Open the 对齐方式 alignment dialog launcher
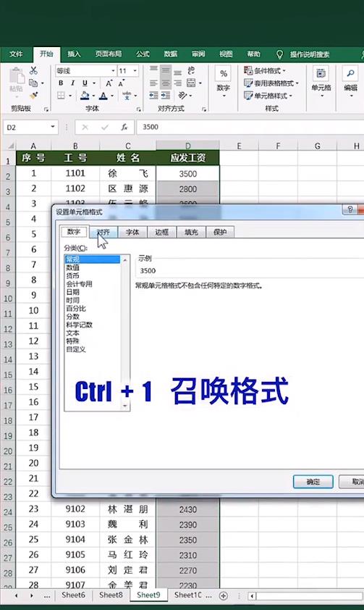 point(204,109)
